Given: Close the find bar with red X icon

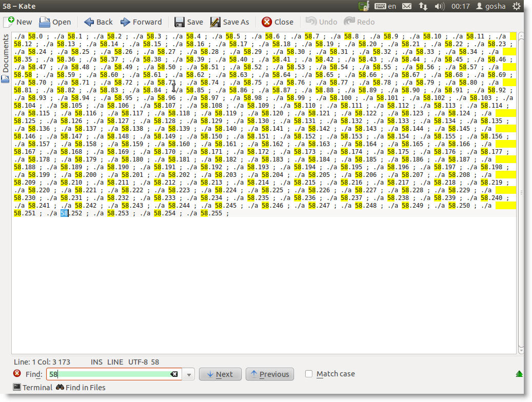Looking at the screenshot, I should tap(17, 373).
